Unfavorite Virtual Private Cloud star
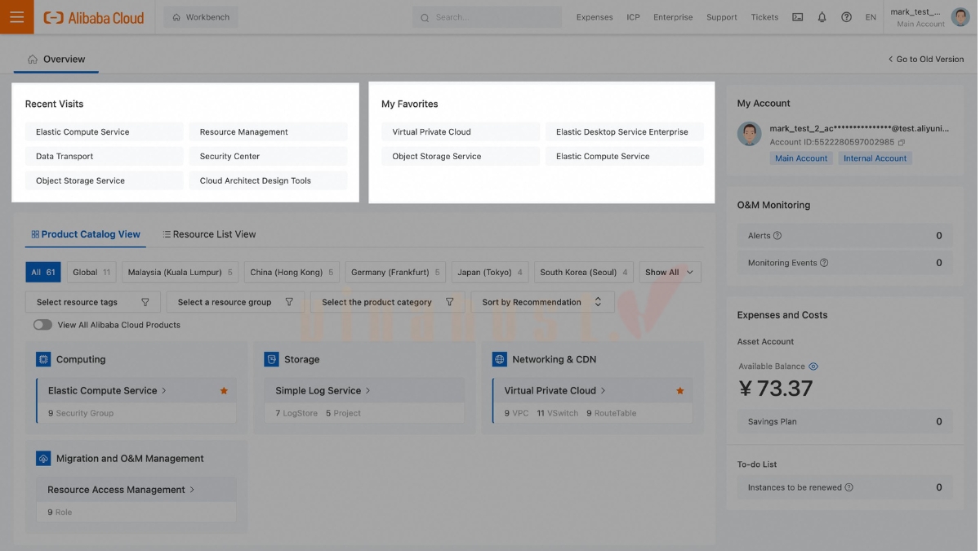This screenshot has width=980, height=551. (680, 391)
